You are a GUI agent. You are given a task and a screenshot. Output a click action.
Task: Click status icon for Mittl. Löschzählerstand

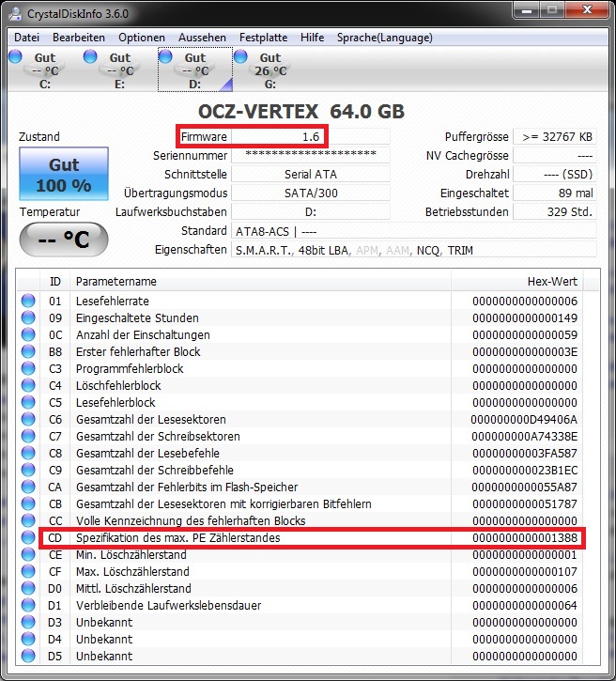(28, 588)
